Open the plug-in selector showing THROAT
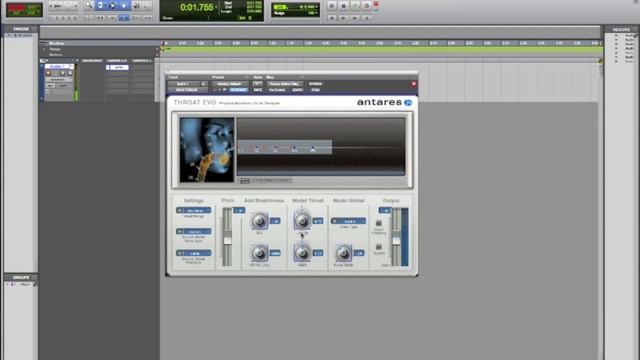This screenshot has height=360, width=640. point(187,90)
